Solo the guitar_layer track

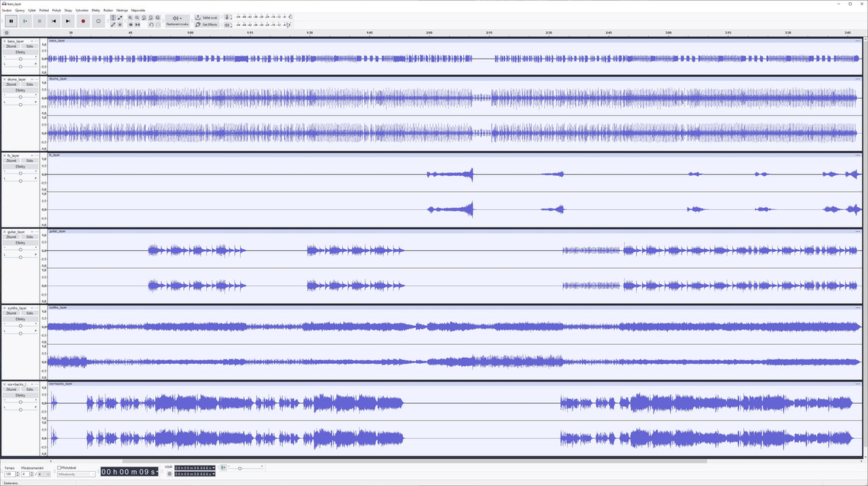(29, 237)
